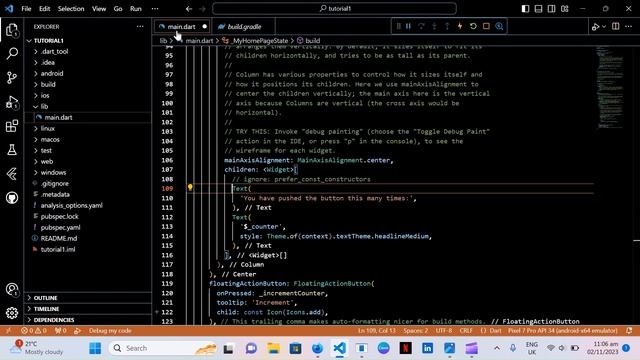Open the Run and Debug view
This screenshot has height=360, width=640.
click(x=12, y=102)
